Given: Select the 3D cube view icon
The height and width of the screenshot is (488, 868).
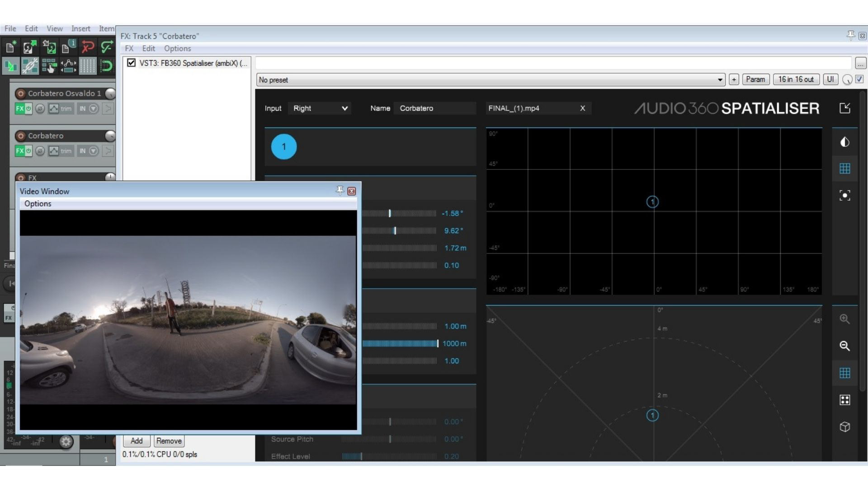Looking at the screenshot, I should tap(844, 427).
